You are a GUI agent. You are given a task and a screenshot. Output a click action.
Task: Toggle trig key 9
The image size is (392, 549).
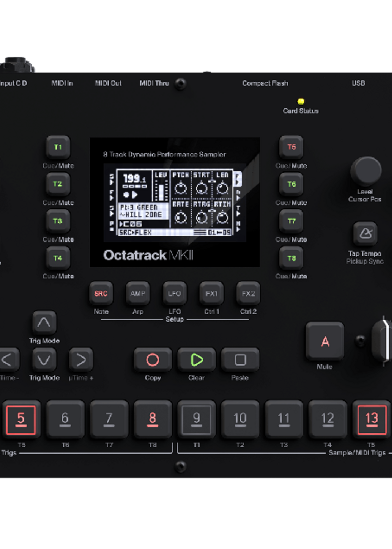197,419
